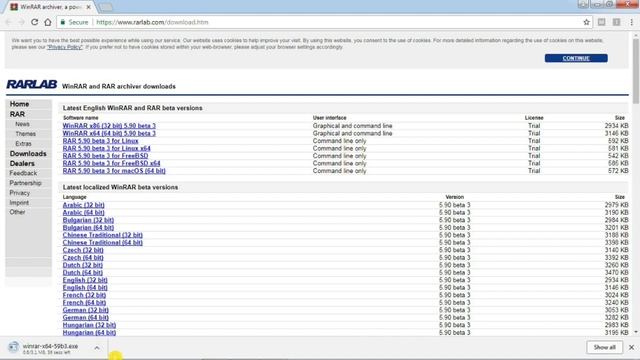Image resolution: width=640 pixels, height=360 pixels.
Task: Open Feedback in sidebar
Action: click(23, 173)
